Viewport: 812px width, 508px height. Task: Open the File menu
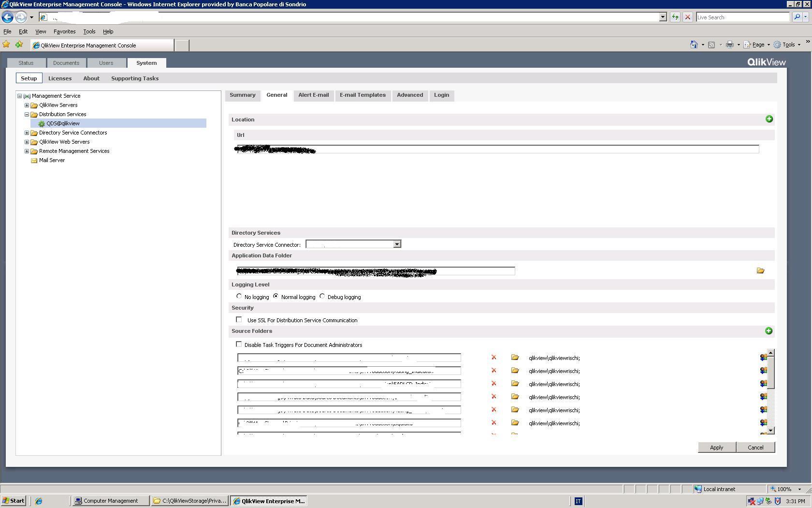7,31
